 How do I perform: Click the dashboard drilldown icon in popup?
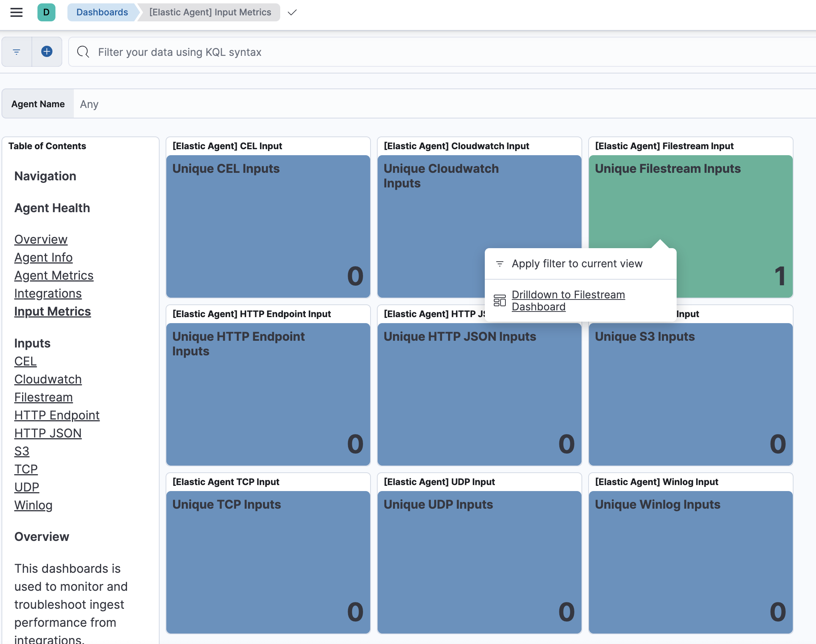point(499,301)
